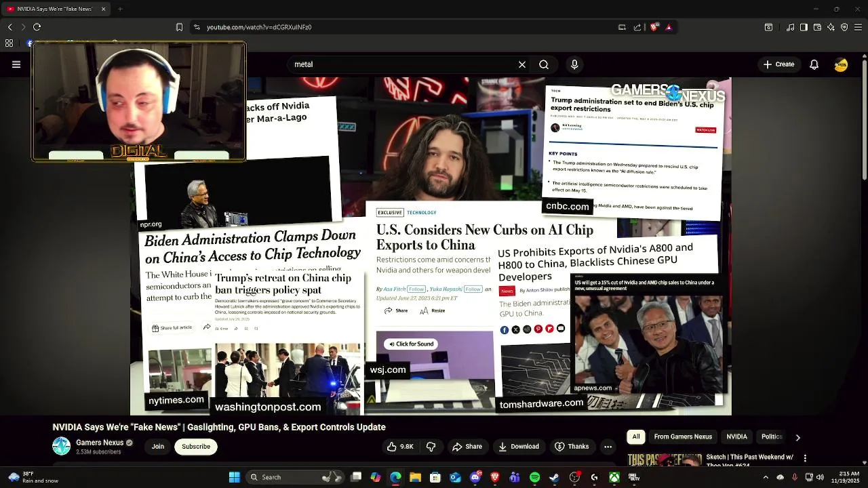Open Brave VPN shield icon
The image size is (868, 488).
(x=844, y=27)
